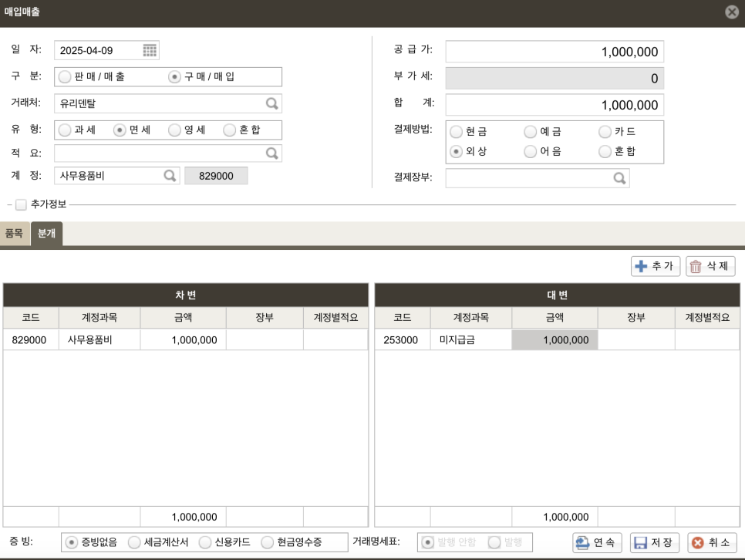Select 신용카드 evidence option
This screenshot has height=560, width=745.
(205, 542)
